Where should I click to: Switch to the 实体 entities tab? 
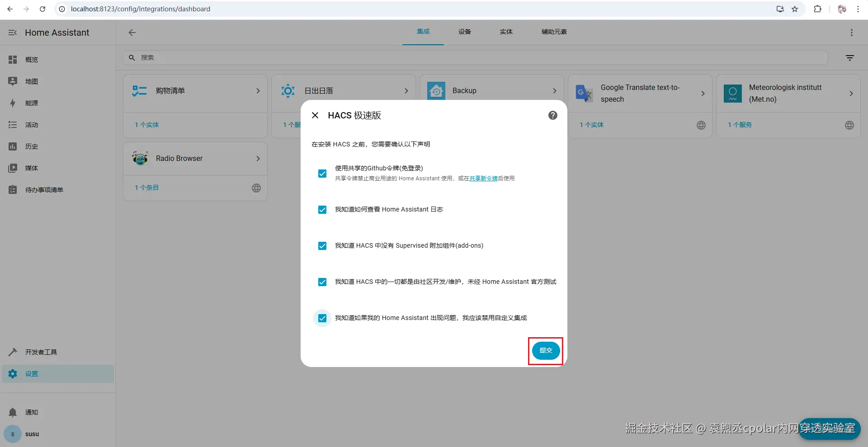click(506, 32)
